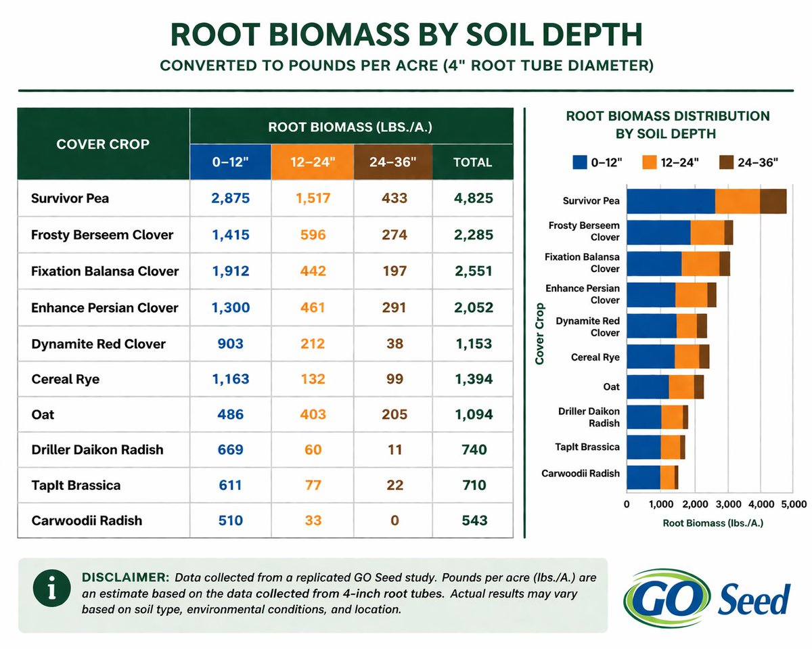
Task: Click Dynamite Red Clover table row name
Action: coord(98,344)
